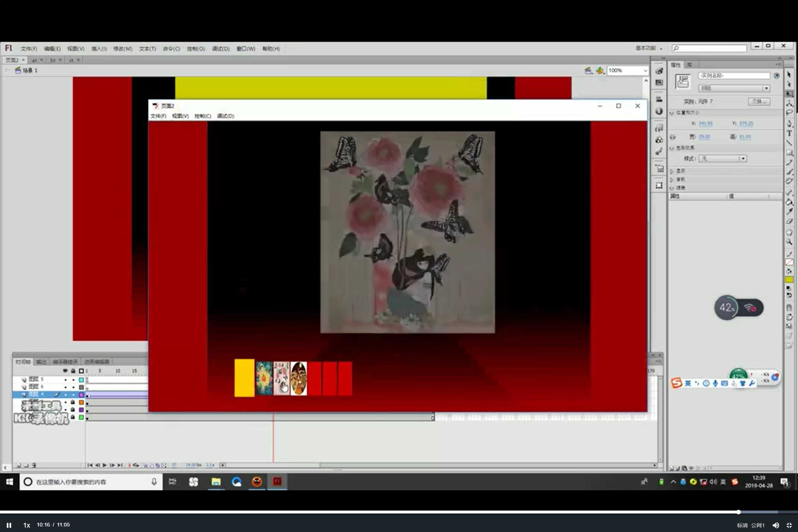Select the Text tool in toolbox
The height and width of the screenshot is (532, 798).
pos(789,133)
